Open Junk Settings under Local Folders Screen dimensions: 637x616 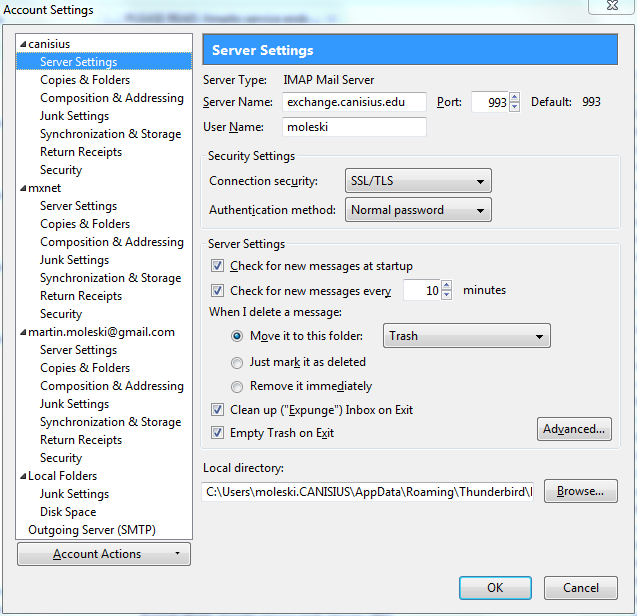(x=74, y=494)
